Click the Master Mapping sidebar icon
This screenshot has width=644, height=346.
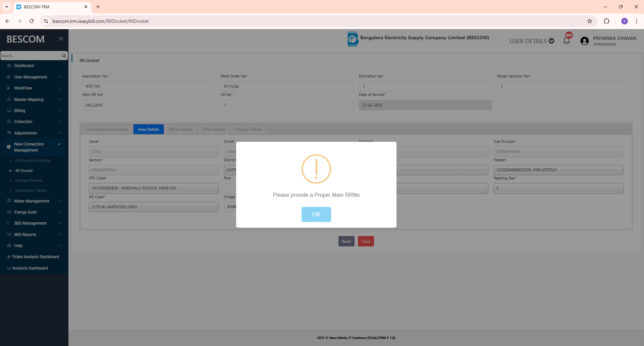click(9, 100)
